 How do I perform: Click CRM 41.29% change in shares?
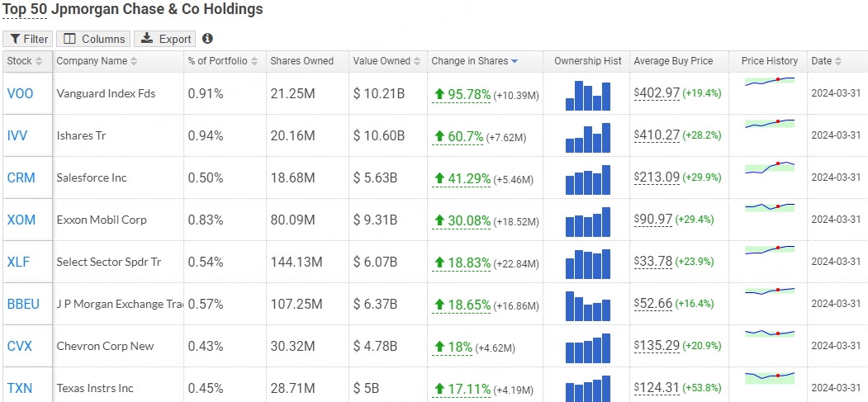(461, 178)
